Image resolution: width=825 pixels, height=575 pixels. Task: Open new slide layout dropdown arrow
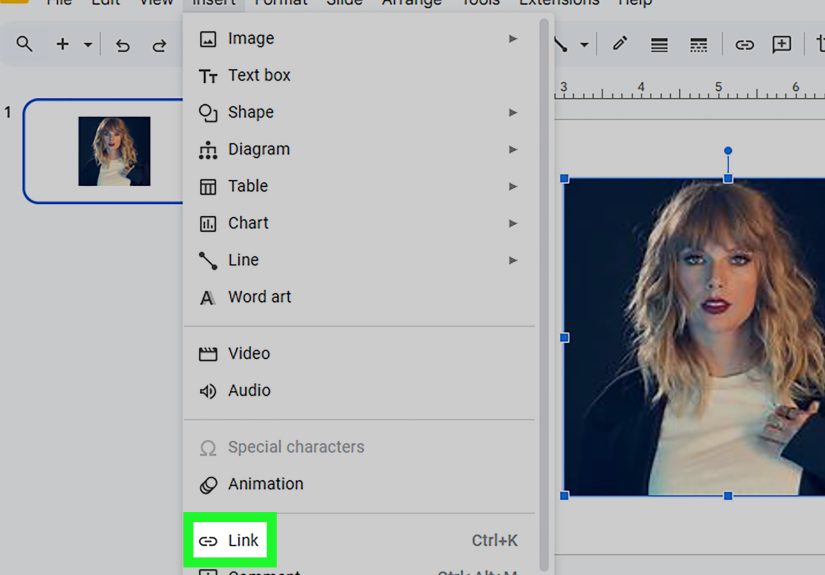point(88,45)
